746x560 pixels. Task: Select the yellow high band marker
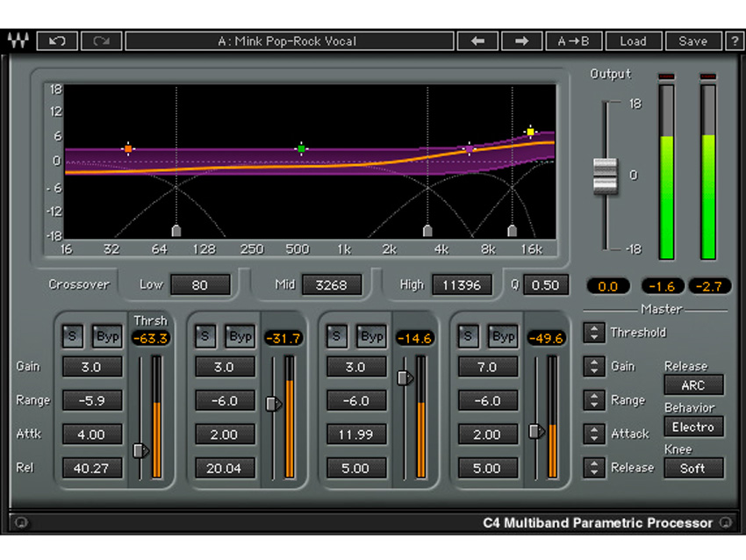click(530, 132)
